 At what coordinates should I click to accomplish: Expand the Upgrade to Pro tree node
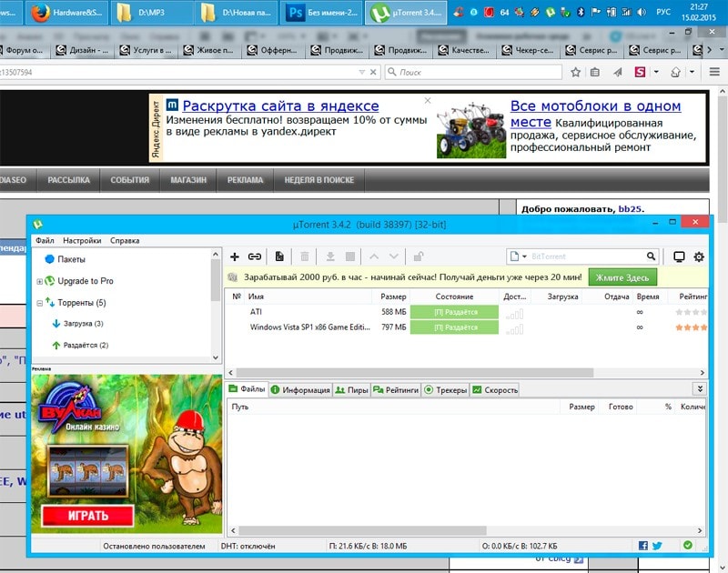(x=39, y=281)
